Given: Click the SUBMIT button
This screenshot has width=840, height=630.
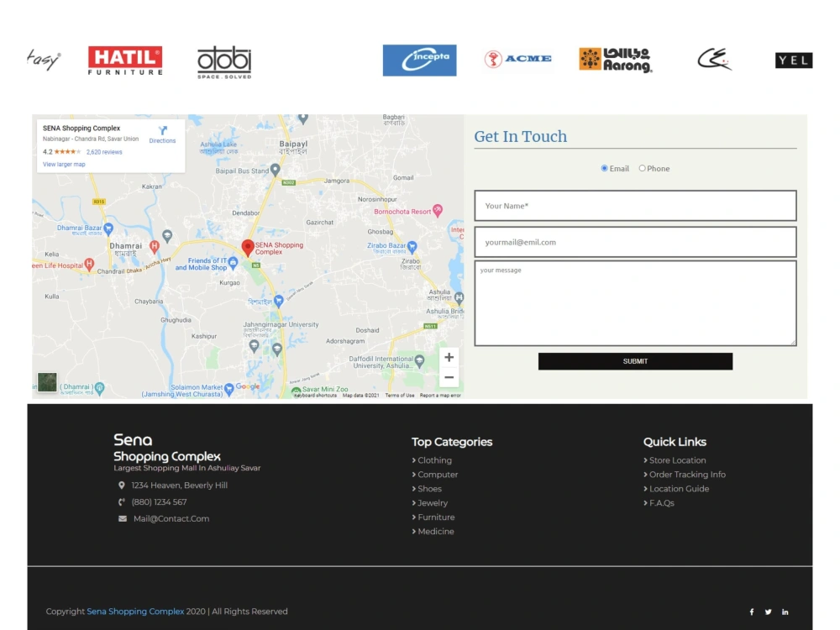Looking at the screenshot, I should point(635,361).
